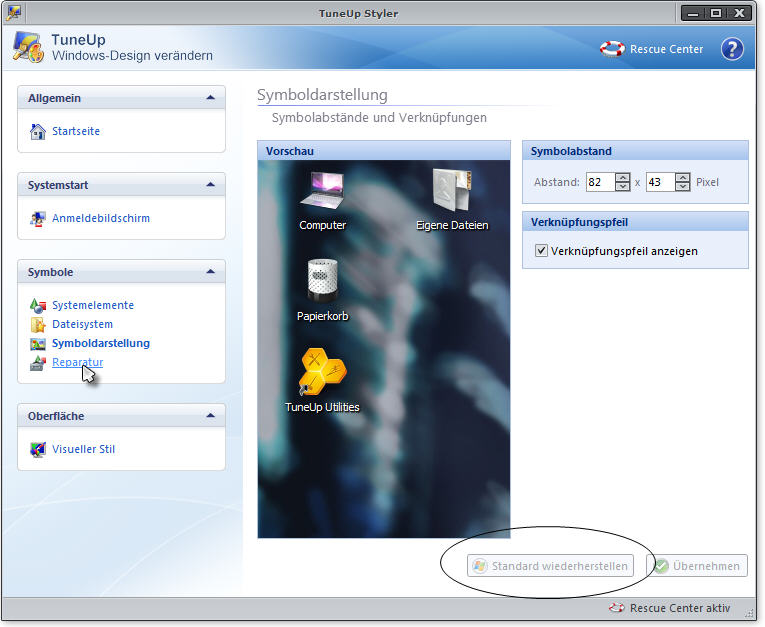765x627 pixels.
Task: Click the Rescue Center aktiv status text
Action: coord(680,608)
